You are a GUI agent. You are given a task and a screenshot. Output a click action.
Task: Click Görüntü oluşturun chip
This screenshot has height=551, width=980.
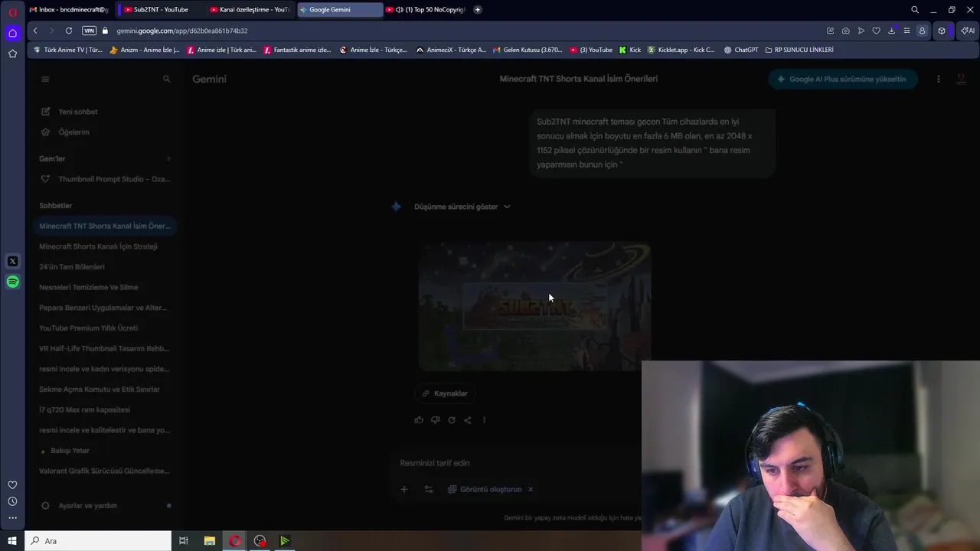click(485, 489)
